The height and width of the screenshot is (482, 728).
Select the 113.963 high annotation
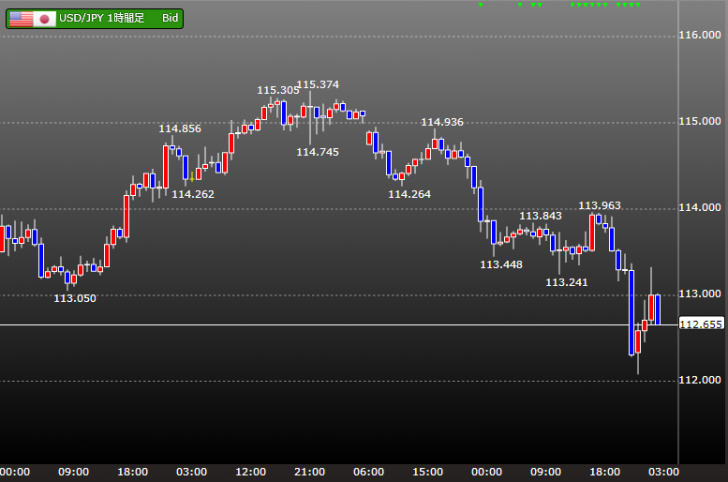(x=599, y=205)
